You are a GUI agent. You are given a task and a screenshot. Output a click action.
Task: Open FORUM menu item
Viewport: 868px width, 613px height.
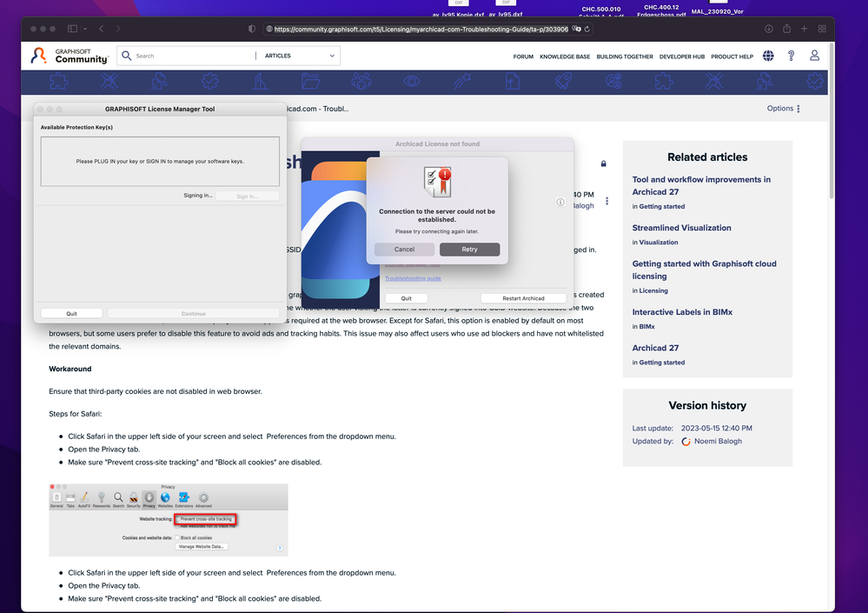[522, 57]
